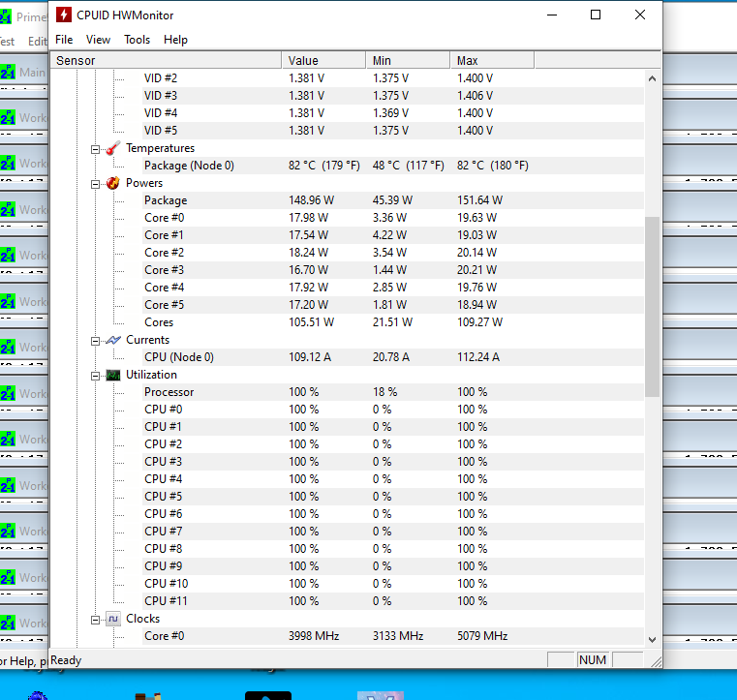Select the Core #3 power row
This screenshot has height=700, width=737.
tap(393, 270)
